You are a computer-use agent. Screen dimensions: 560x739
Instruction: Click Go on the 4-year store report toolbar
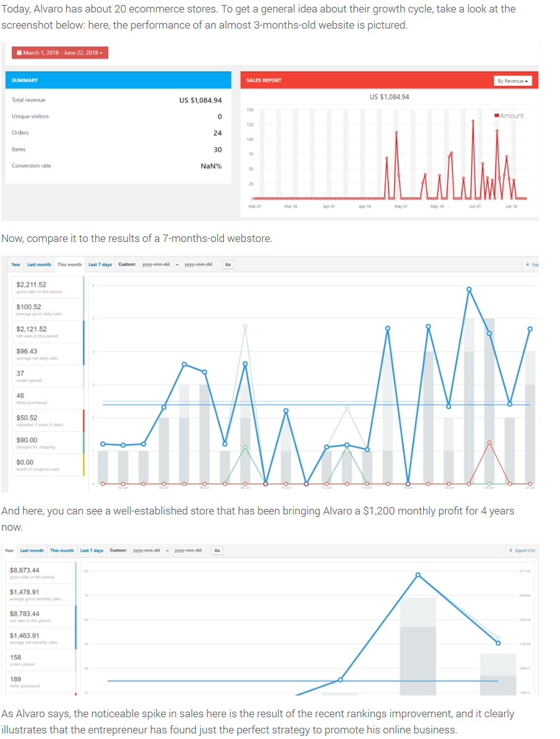pyautogui.click(x=216, y=551)
